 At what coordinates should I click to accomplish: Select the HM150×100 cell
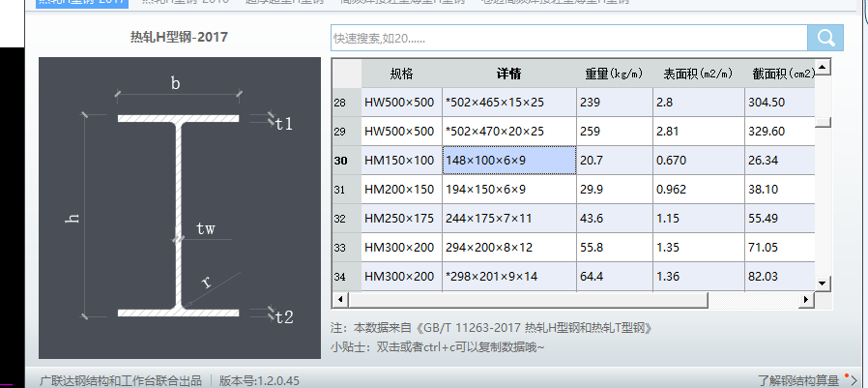pyautogui.click(x=402, y=161)
